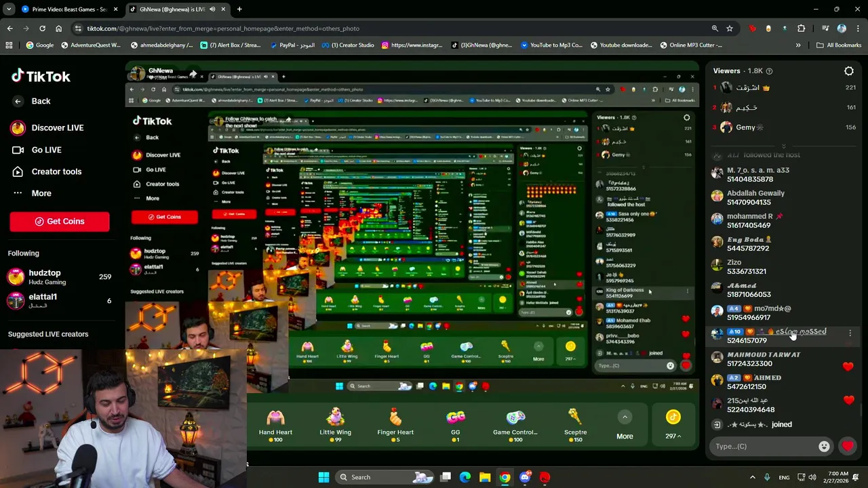Open Google bookmark

40,45
